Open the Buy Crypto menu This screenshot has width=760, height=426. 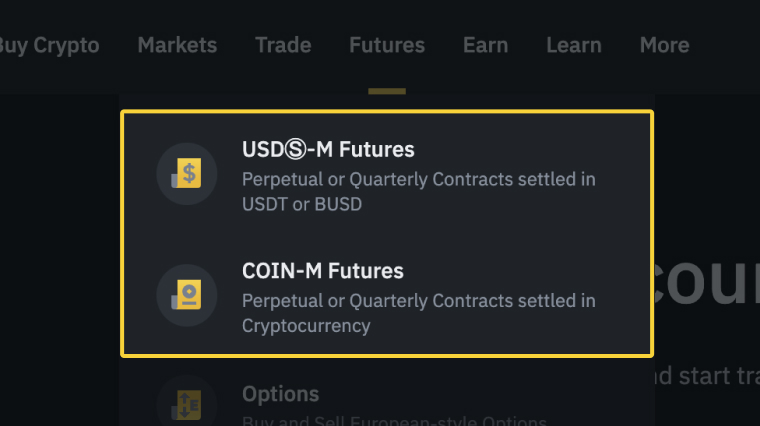(48, 45)
